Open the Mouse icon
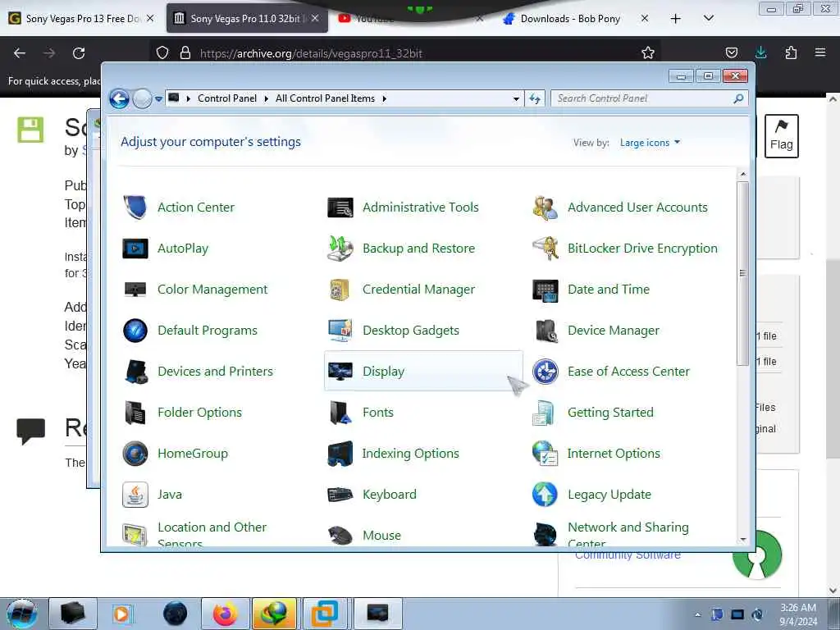Image resolution: width=840 pixels, height=630 pixels. pos(340,535)
